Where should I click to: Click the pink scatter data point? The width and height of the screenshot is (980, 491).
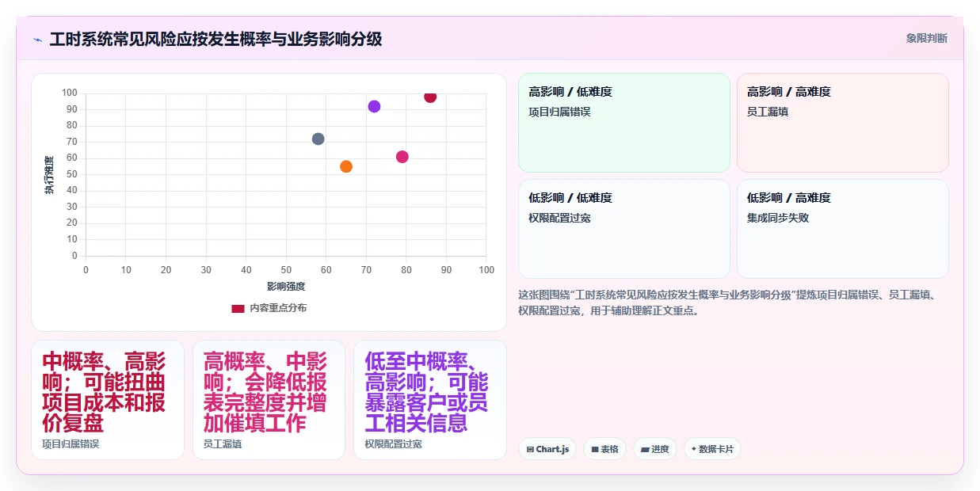(402, 157)
